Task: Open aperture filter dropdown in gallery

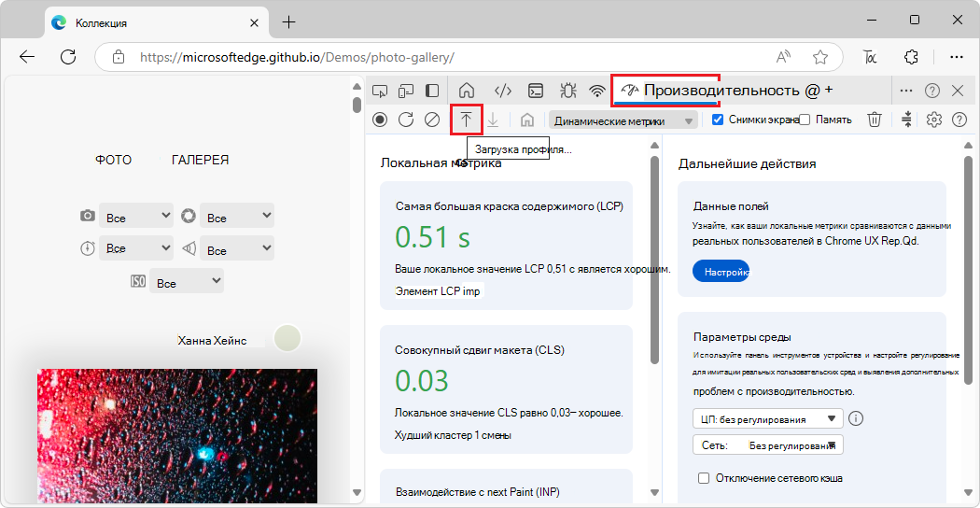Action: [237, 217]
